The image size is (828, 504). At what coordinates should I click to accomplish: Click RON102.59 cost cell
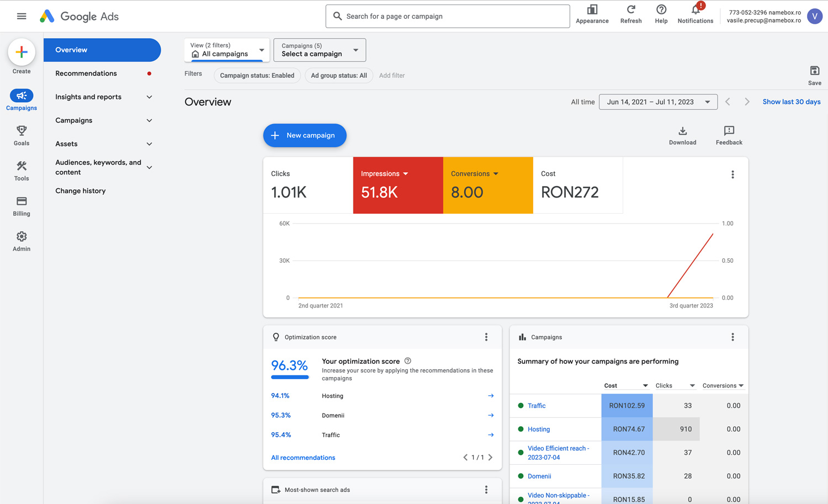click(627, 406)
